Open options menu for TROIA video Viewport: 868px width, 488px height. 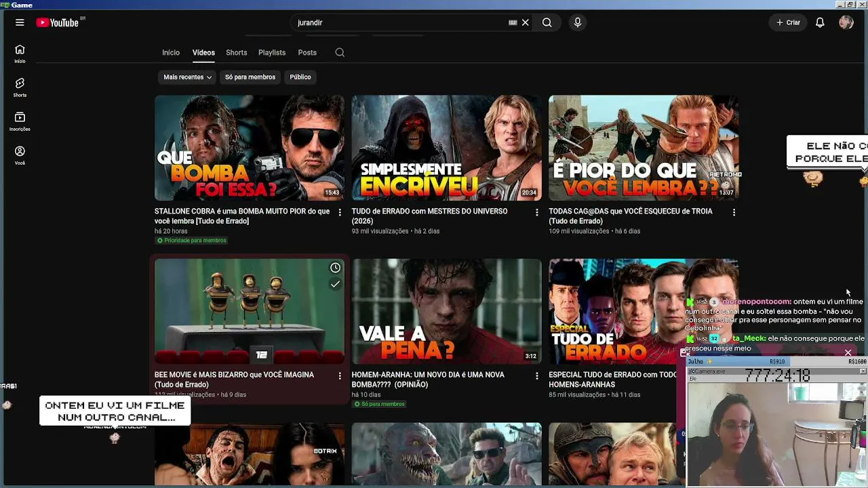point(734,212)
